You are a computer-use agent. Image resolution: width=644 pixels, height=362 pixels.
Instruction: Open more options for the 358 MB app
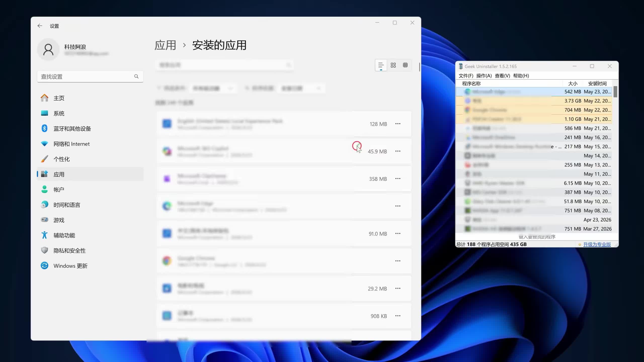[398, 178]
